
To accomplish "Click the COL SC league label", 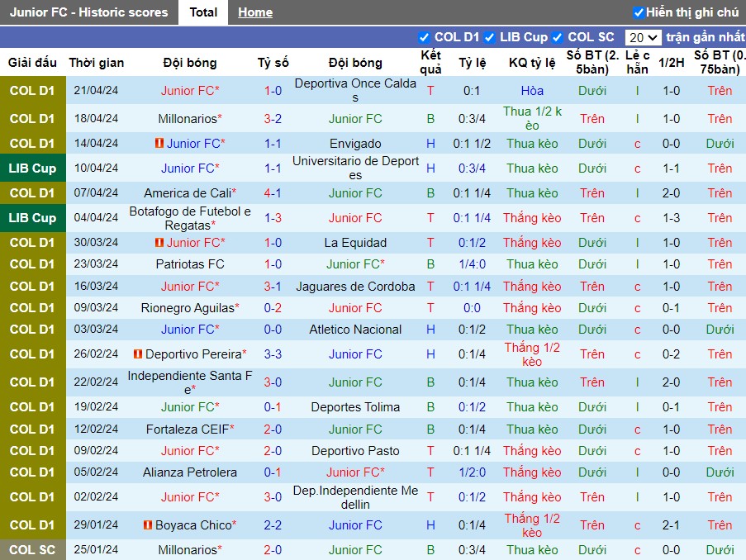I will tap(32, 549).
